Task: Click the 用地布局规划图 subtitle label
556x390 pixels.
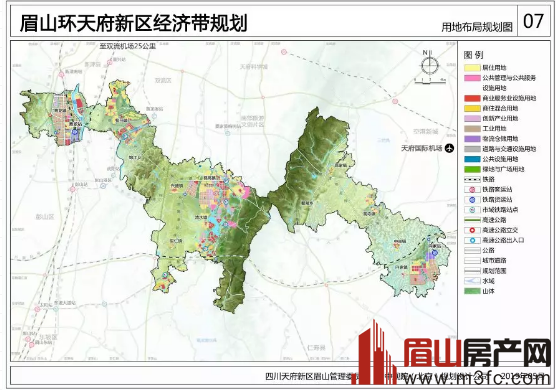Action: click(x=477, y=27)
